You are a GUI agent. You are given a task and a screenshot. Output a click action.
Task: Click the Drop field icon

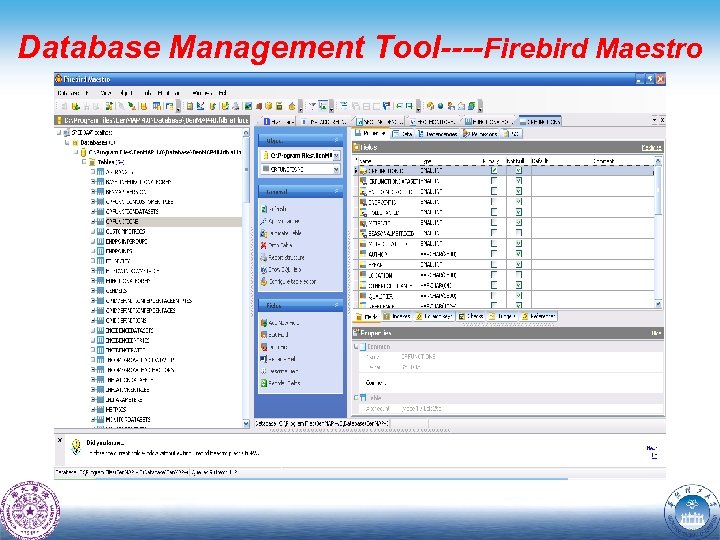coord(264,347)
